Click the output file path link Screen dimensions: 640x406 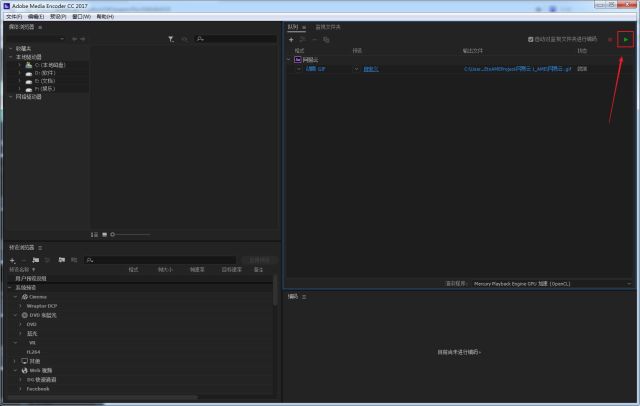[x=518, y=69]
